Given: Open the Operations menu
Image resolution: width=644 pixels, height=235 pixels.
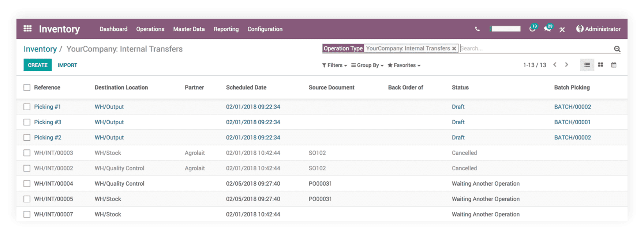Looking at the screenshot, I should [150, 29].
